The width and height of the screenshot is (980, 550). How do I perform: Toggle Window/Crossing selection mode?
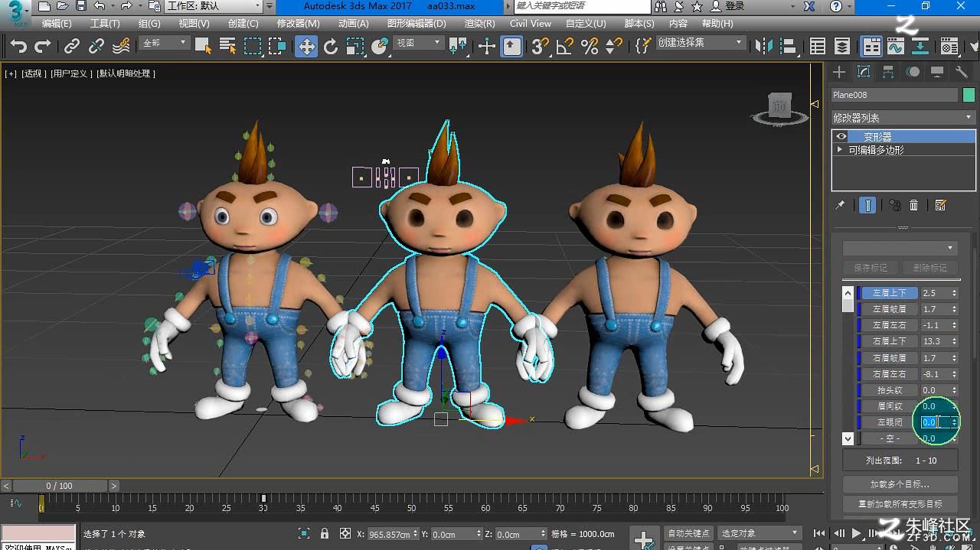tap(277, 46)
